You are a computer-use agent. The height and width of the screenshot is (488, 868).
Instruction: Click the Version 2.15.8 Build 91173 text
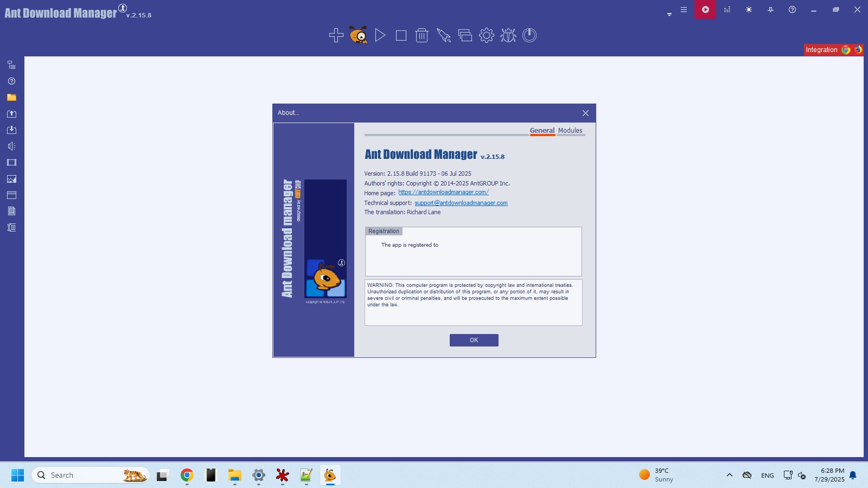pyautogui.click(x=418, y=174)
